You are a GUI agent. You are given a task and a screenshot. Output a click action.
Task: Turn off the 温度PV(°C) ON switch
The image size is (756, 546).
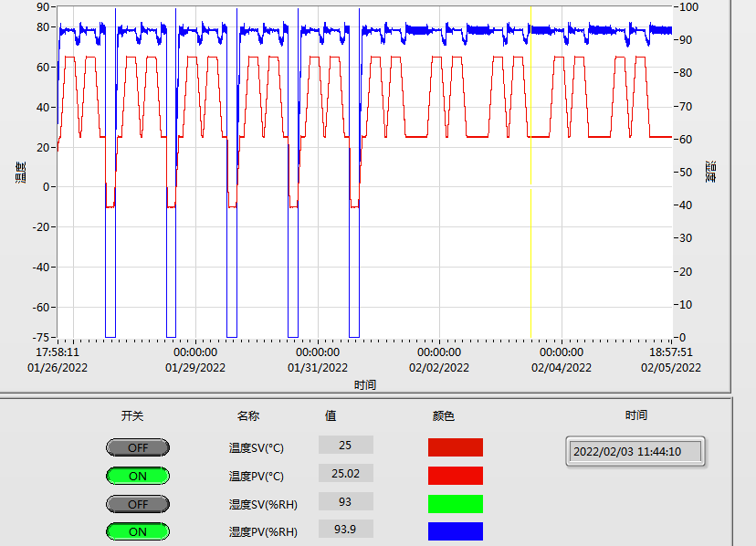[x=138, y=476]
